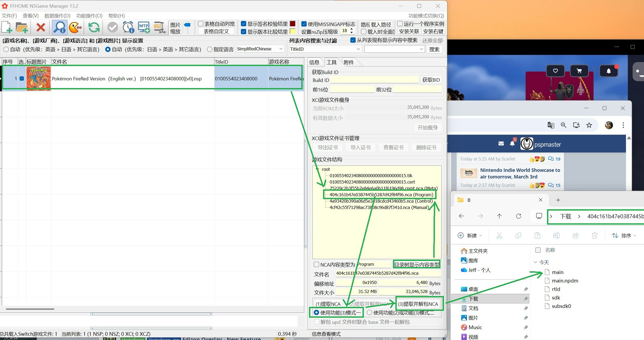
Task: Select the Program .nca entry in file tree
Action: [x=381, y=195]
